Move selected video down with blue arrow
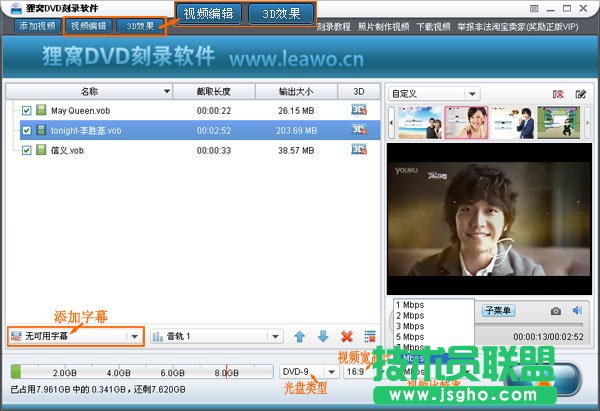This screenshot has width=600, height=411. point(323,337)
